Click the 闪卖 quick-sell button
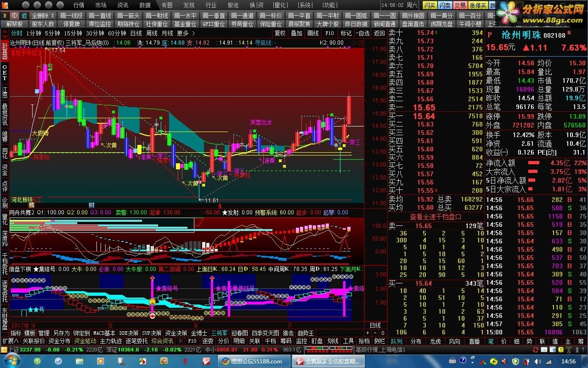Image resolution: width=588 pixels, height=368 pixels. (x=445, y=5)
